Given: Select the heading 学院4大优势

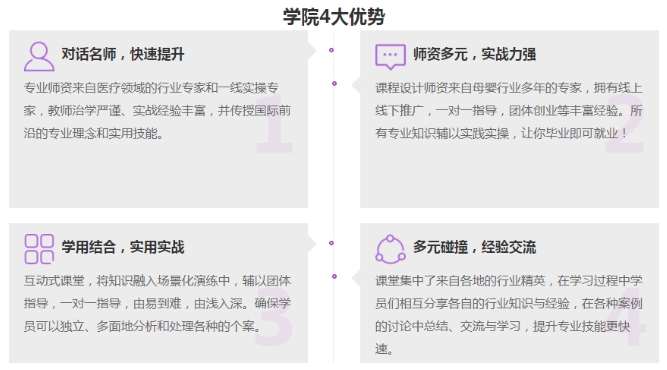Looking at the screenshot, I should click(x=334, y=17).
